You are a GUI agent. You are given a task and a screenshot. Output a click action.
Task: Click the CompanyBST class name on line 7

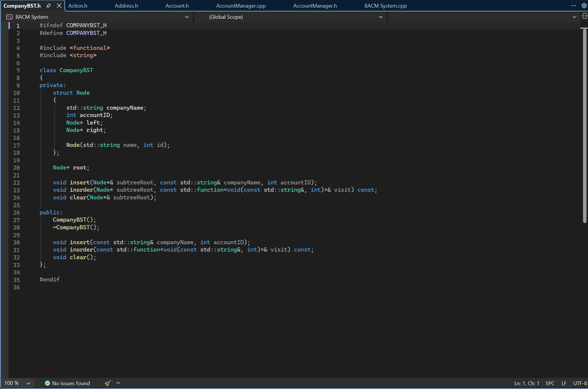tap(76, 70)
